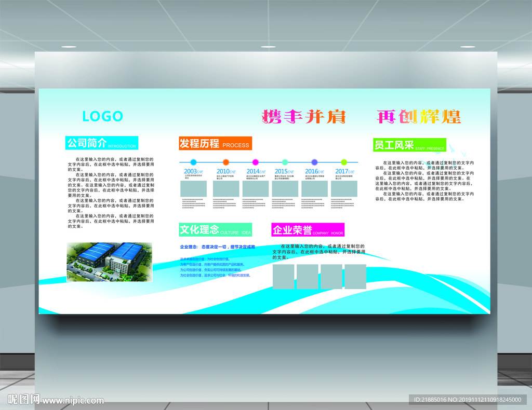Click the 公司简介 INTRODUCTION header

pyautogui.click(x=102, y=143)
